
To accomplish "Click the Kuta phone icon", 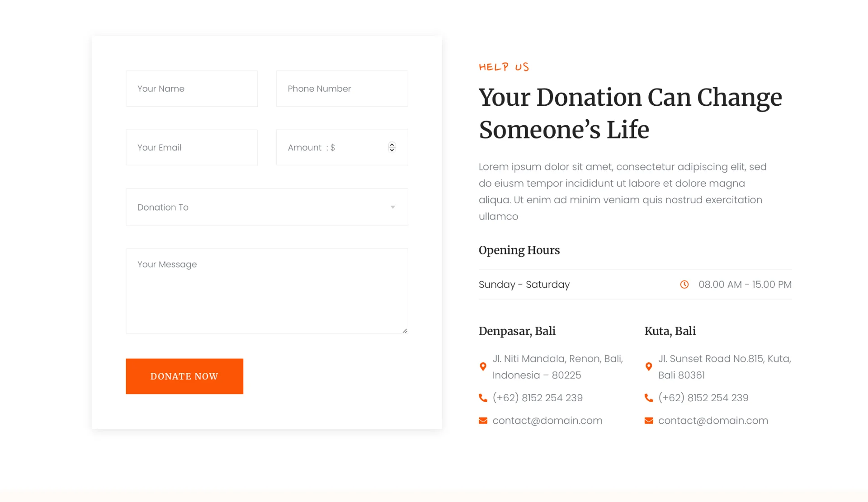I will point(649,398).
